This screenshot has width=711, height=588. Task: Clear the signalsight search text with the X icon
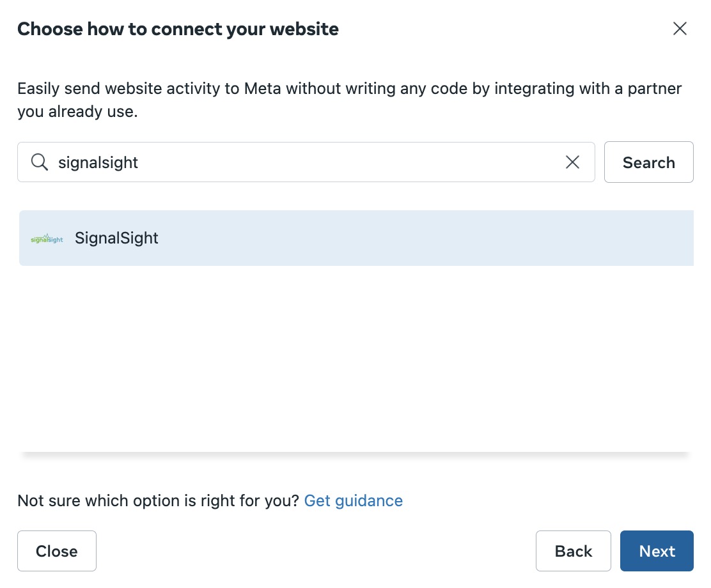pos(572,162)
